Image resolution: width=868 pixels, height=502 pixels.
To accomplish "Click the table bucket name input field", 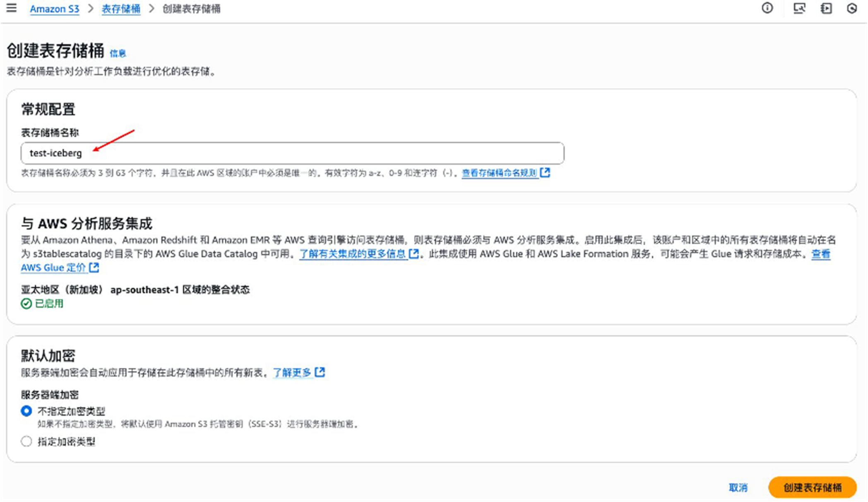I will click(x=292, y=153).
